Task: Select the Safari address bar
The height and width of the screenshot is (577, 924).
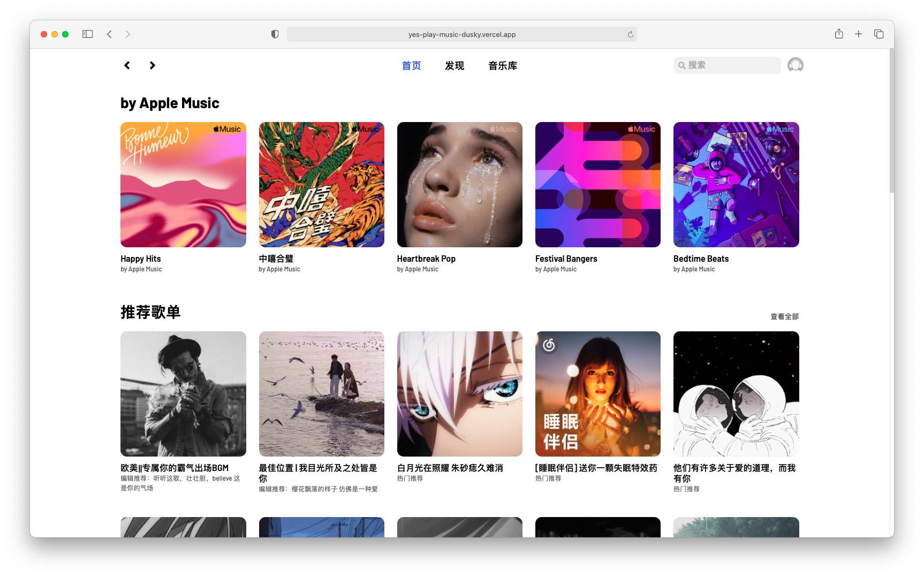Action: pyautogui.click(x=461, y=34)
